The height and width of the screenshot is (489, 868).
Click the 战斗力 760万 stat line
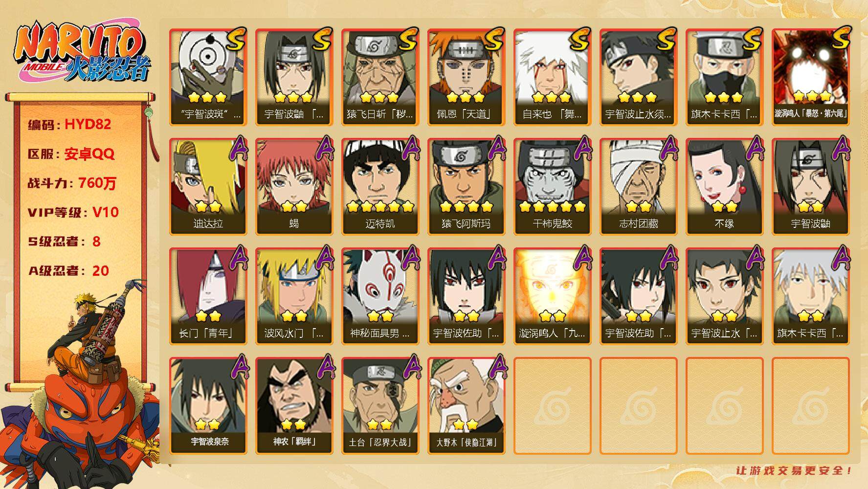click(72, 183)
